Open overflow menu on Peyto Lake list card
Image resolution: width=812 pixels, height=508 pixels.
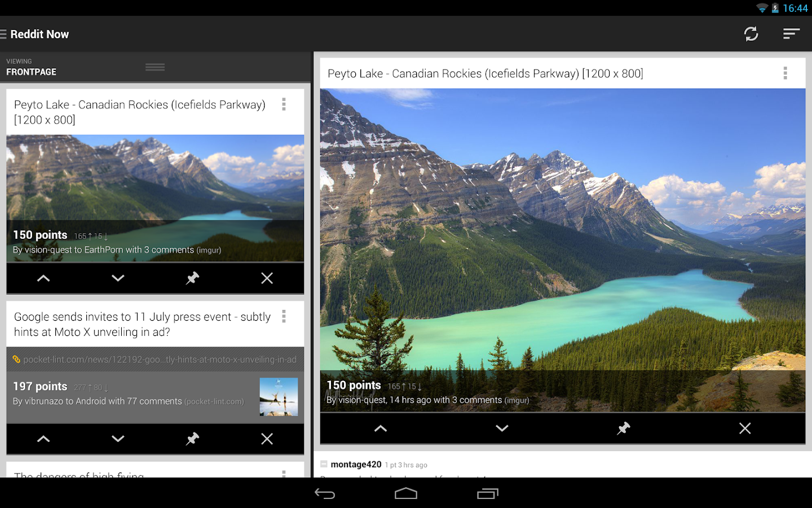(x=284, y=104)
